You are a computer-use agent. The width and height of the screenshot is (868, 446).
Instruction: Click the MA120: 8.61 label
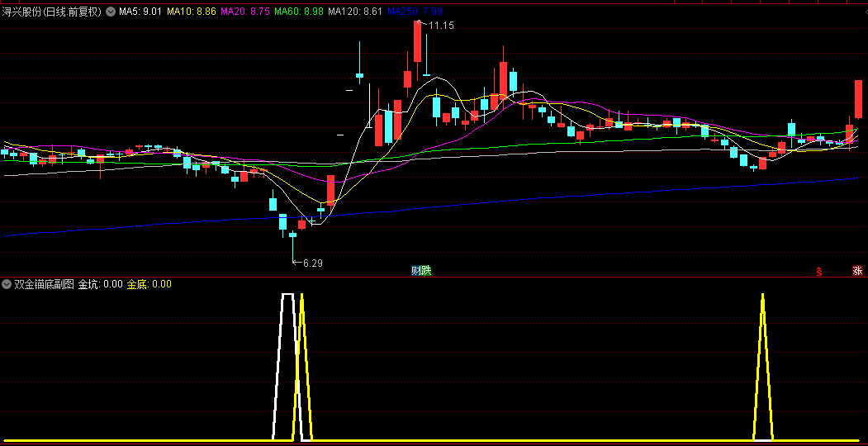pyautogui.click(x=355, y=11)
